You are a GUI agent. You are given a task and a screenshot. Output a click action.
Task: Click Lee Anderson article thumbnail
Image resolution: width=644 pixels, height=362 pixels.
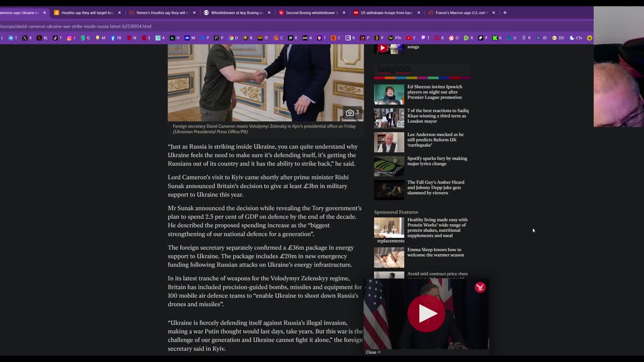(x=389, y=142)
